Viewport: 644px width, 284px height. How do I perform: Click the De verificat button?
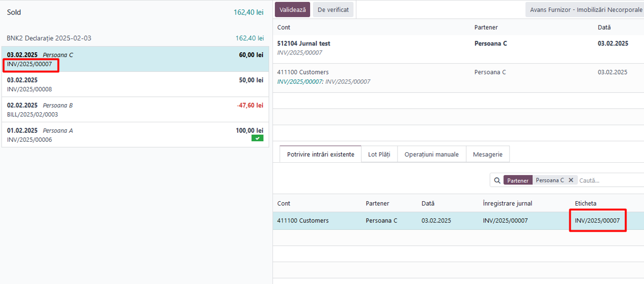[333, 9]
